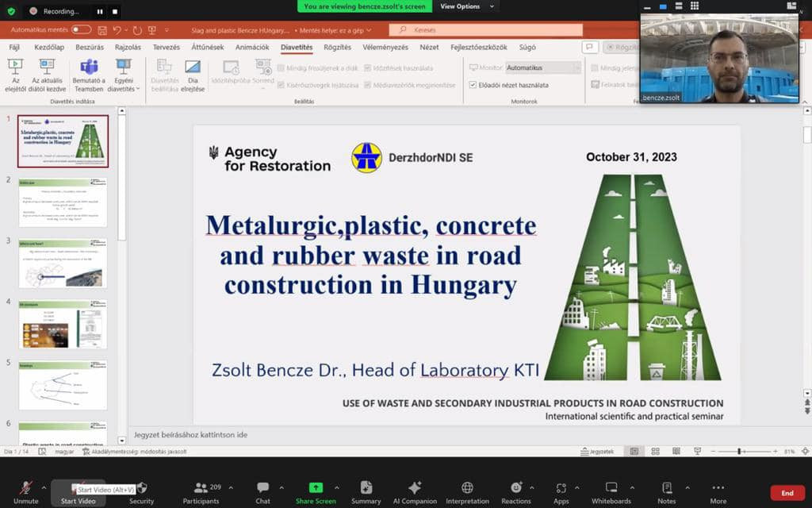Open the Beszúrás ribbon tab
The image size is (812, 508).
coord(90,48)
